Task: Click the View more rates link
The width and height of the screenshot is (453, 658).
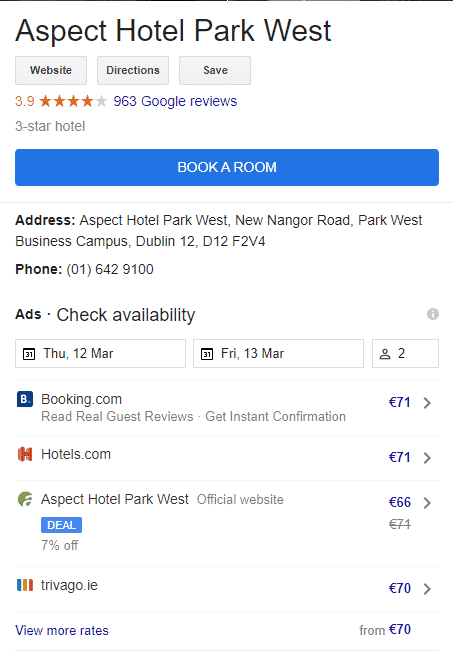Action: pos(62,630)
